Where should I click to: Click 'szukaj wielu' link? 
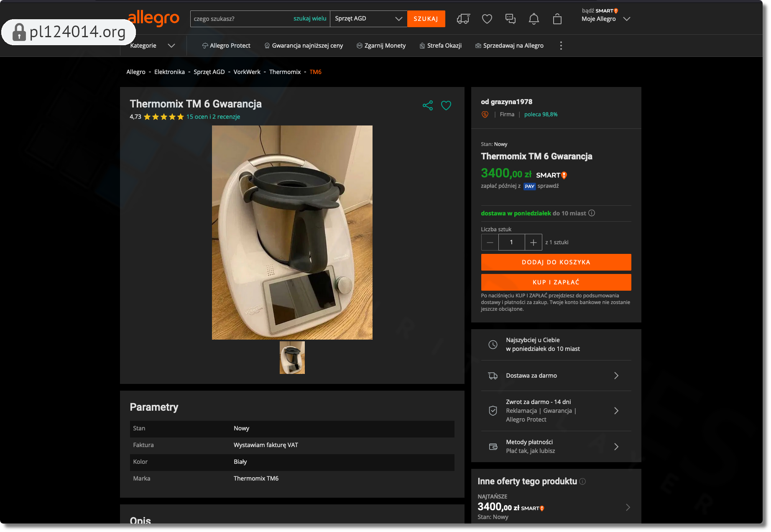click(310, 18)
